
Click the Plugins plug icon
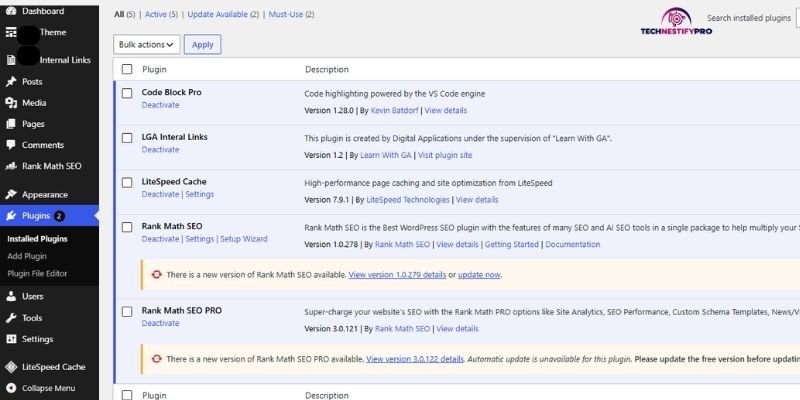click(x=11, y=216)
